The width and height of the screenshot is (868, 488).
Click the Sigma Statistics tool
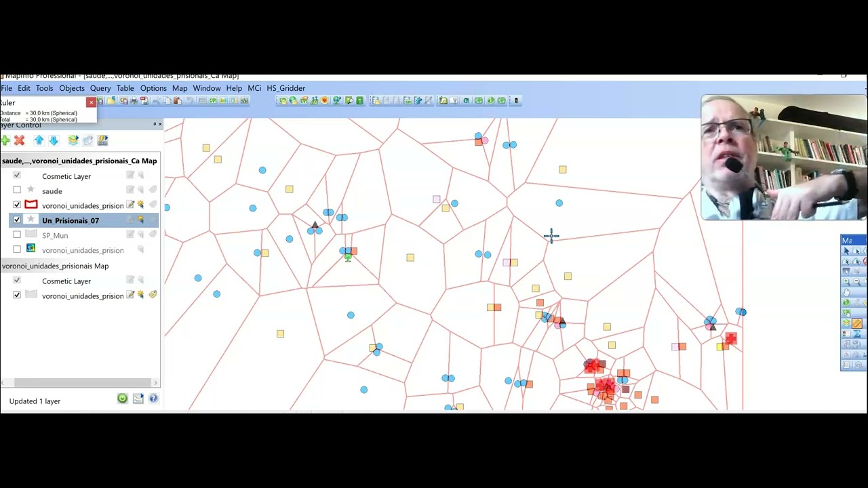(x=856, y=334)
